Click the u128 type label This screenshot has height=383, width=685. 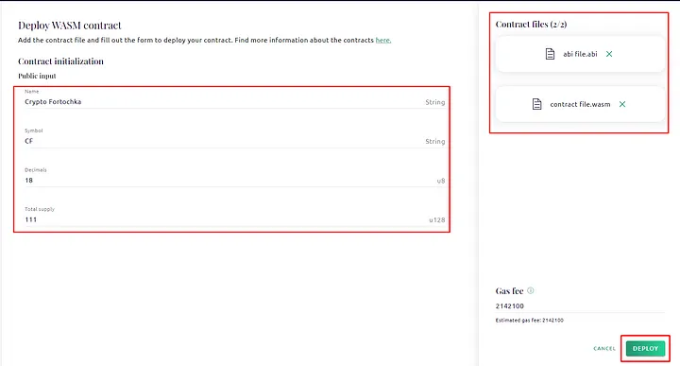437,220
